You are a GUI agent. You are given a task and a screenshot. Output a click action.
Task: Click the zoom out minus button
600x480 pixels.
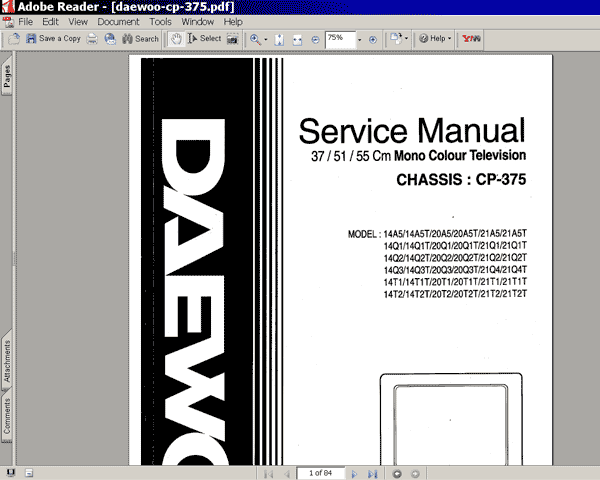point(315,39)
